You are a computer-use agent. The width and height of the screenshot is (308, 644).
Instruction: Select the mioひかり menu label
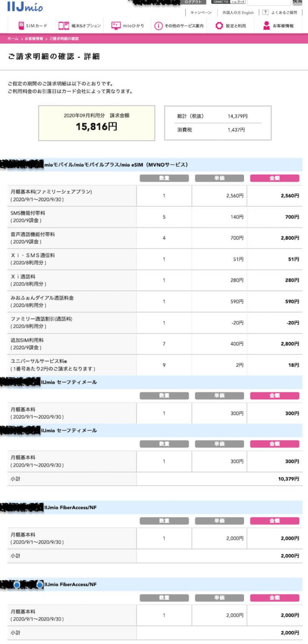pos(134,26)
